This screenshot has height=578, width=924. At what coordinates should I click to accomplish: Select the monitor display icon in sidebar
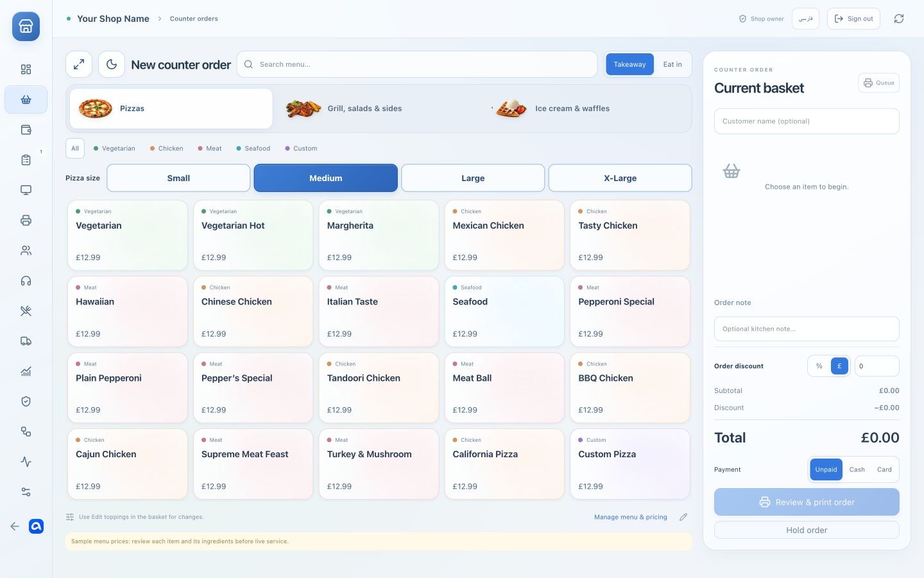(x=26, y=190)
